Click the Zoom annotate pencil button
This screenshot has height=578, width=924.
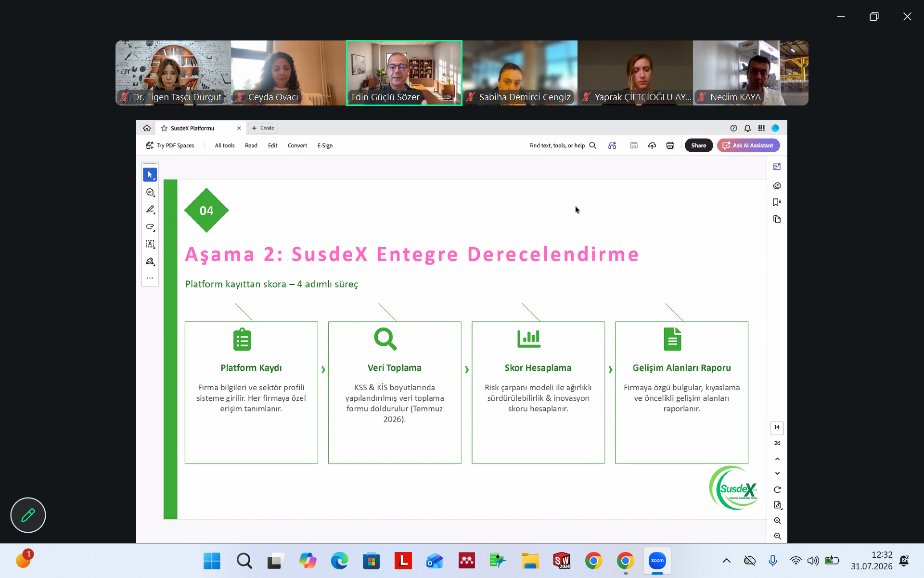(28, 515)
